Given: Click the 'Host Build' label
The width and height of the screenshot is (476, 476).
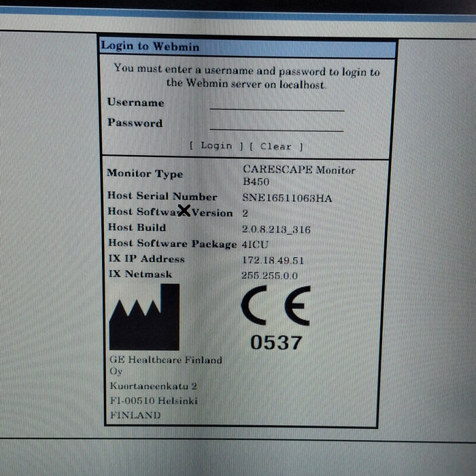Looking at the screenshot, I should click(137, 227).
